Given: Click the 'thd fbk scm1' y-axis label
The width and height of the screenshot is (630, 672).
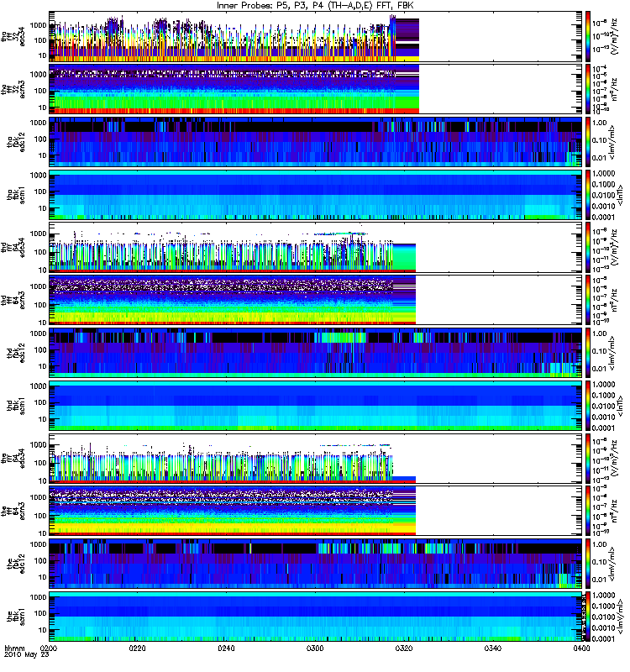Looking at the screenshot, I should pos(16,406).
